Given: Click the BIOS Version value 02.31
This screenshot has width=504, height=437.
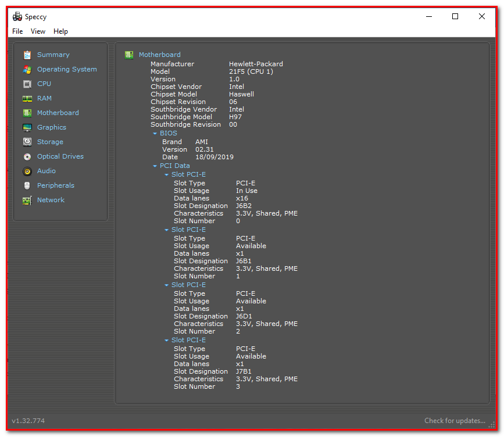Looking at the screenshot, I should pos(205,149).
